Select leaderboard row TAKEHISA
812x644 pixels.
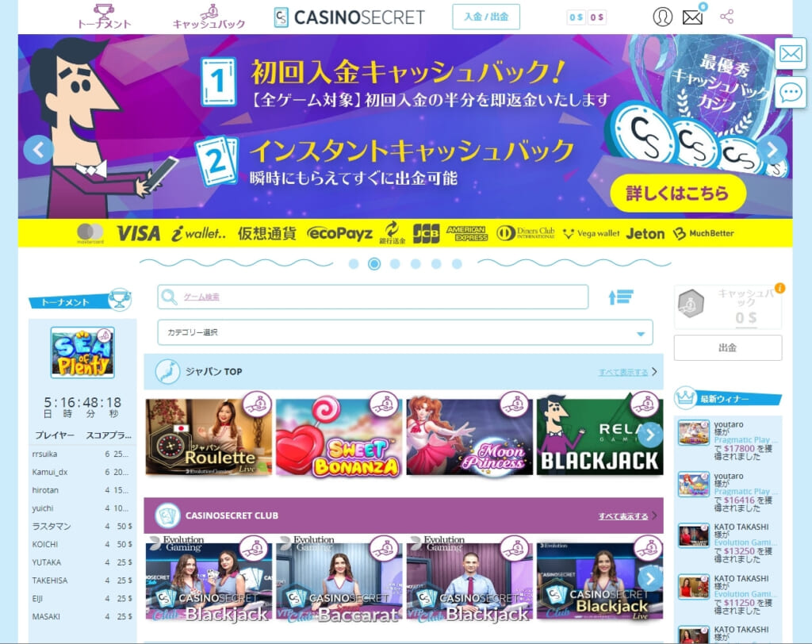point(82,581)
